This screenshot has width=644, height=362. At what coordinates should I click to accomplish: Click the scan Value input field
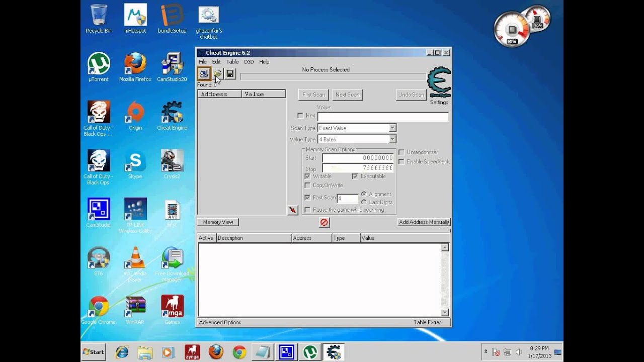383,117
